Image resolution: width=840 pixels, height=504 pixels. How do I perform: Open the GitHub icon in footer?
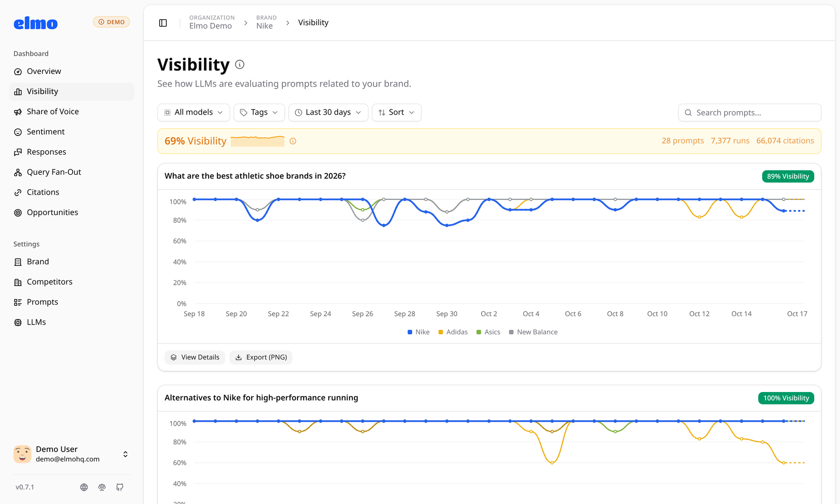coord(120,487)
